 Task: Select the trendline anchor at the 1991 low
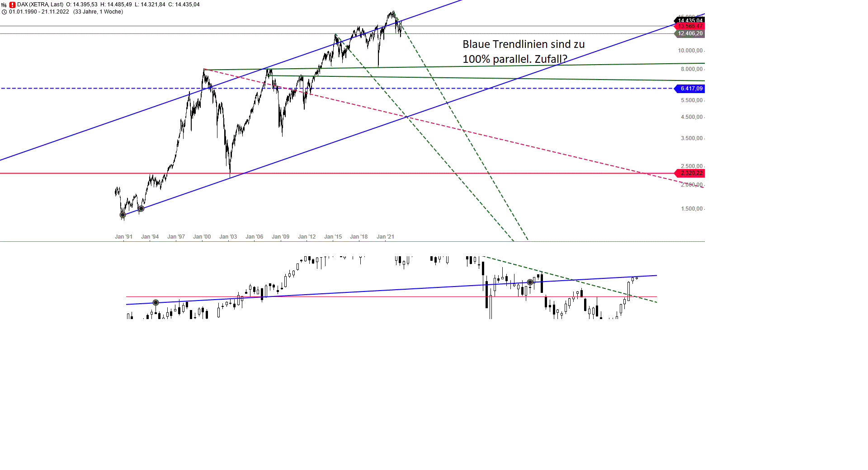click(x=123, y=215)
